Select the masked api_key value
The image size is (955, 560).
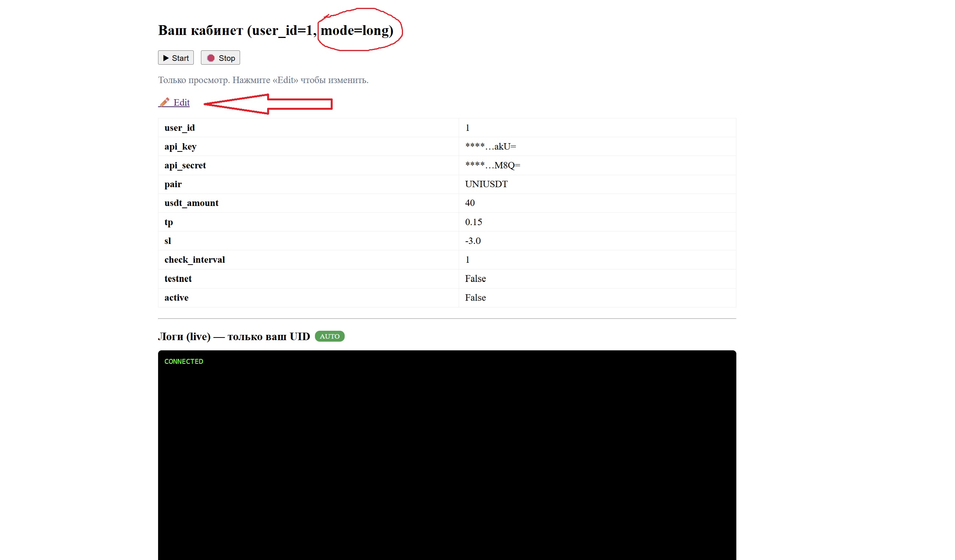pos(490,147)
